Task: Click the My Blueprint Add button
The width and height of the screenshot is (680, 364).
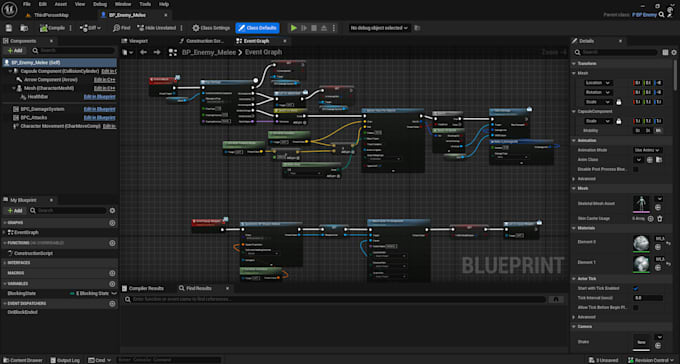Action: [x=15, y=210]
